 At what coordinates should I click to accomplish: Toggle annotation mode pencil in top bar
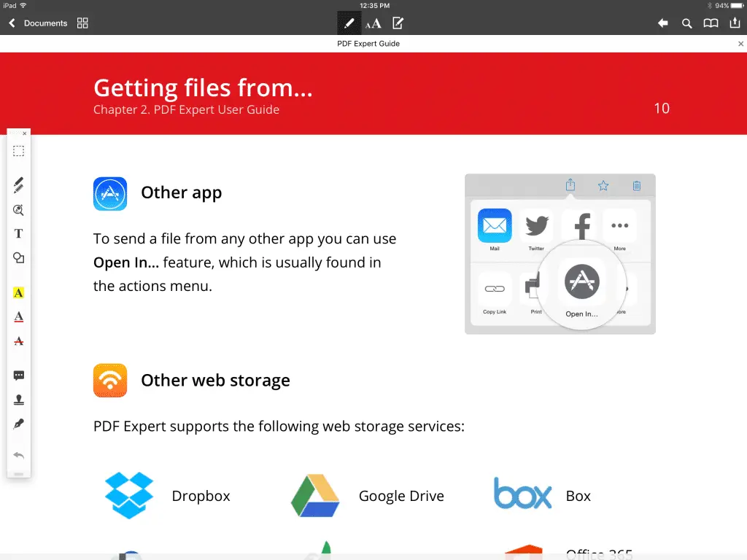click(349, 23)
